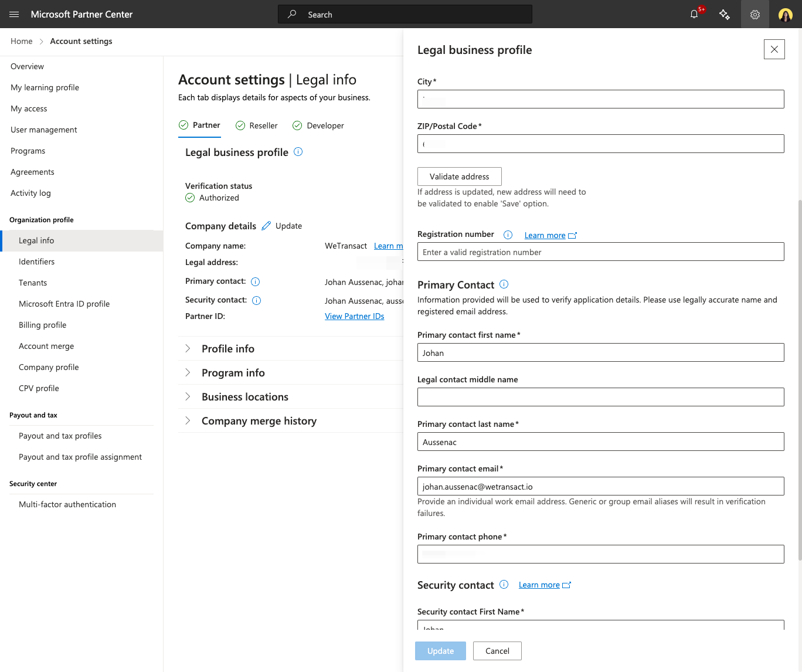
Task: Click the Primary Contact heading info icon
Action: tap(504, 284)
